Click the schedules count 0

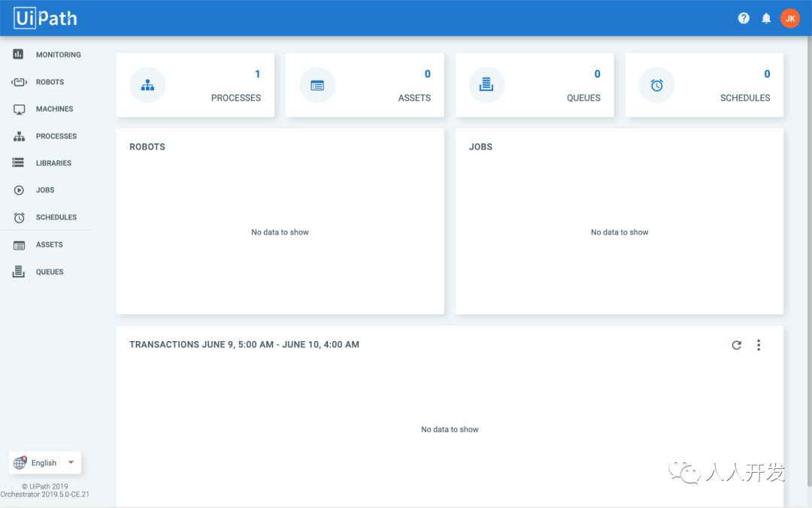click(x=767, y=74)
